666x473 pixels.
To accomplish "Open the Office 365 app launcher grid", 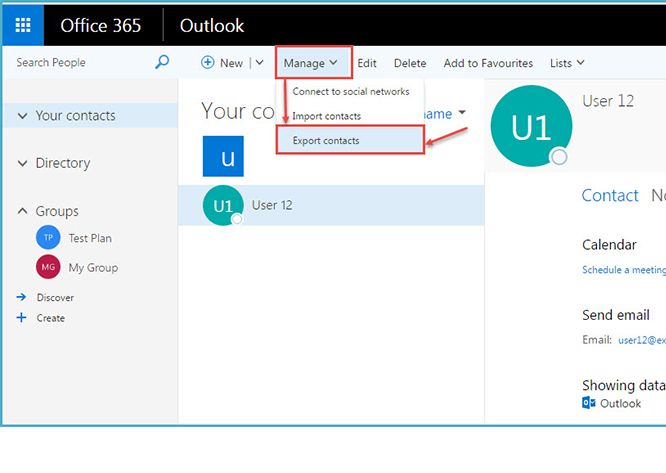I will [x=23, y=25].
